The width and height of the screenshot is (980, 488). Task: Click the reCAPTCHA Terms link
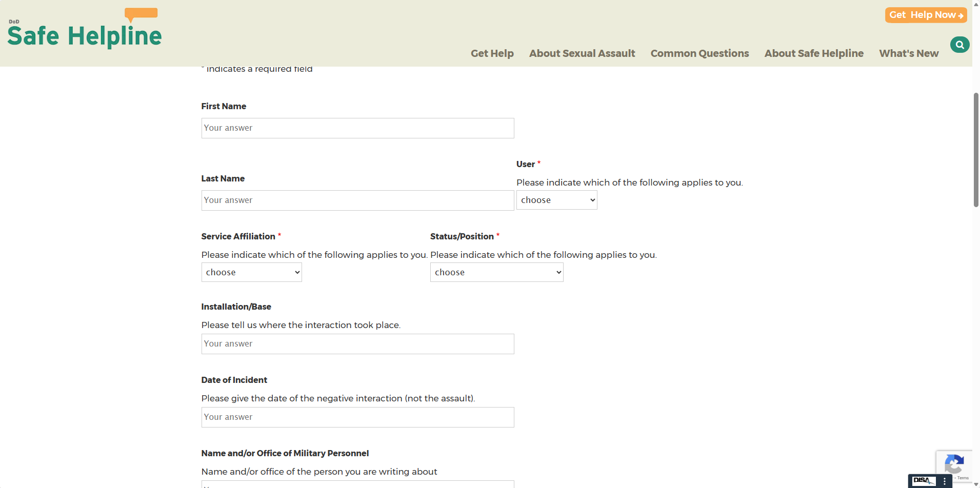point(963,478)
